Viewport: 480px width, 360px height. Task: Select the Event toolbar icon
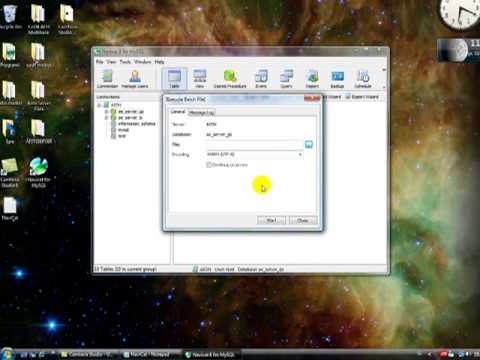pyautogui.click(x=261, y=79)
